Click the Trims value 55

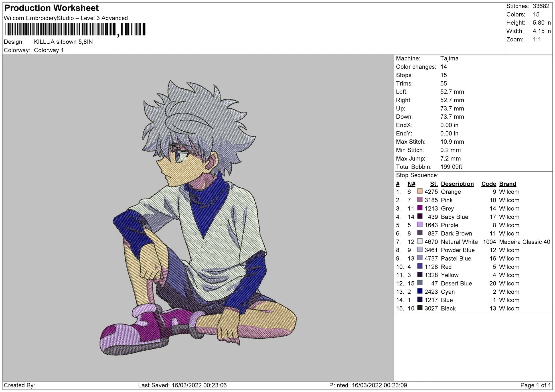[443, 84]
